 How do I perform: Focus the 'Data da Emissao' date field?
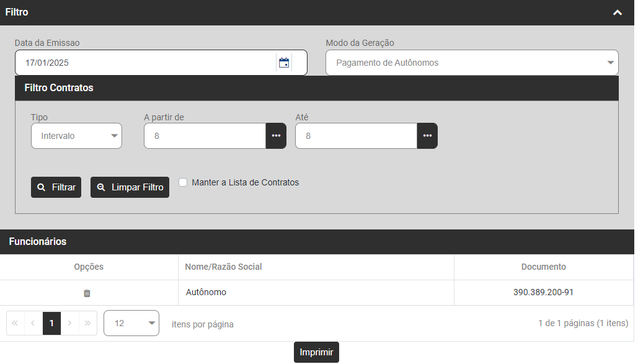point(146,63)
